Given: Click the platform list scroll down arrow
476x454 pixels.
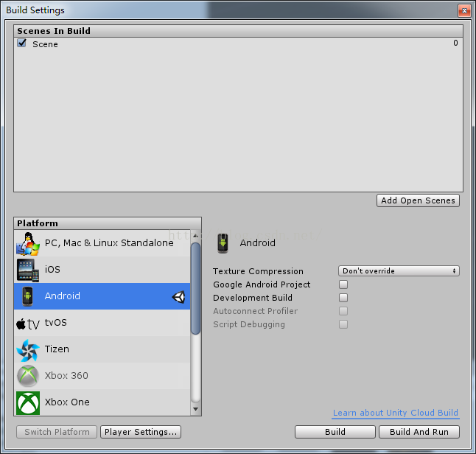Looking at the screenshot, I should (196, 409).
